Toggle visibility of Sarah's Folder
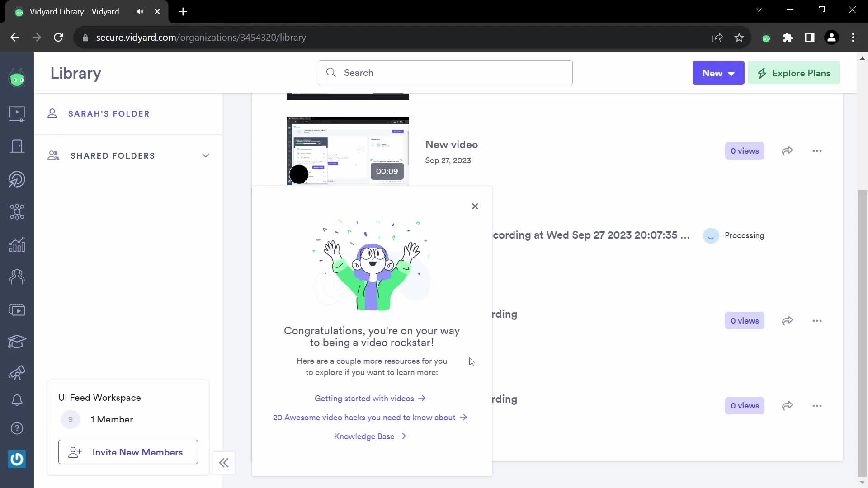This screenshot has width=868, height=488. pyautogui.click(x=109, y=113)
